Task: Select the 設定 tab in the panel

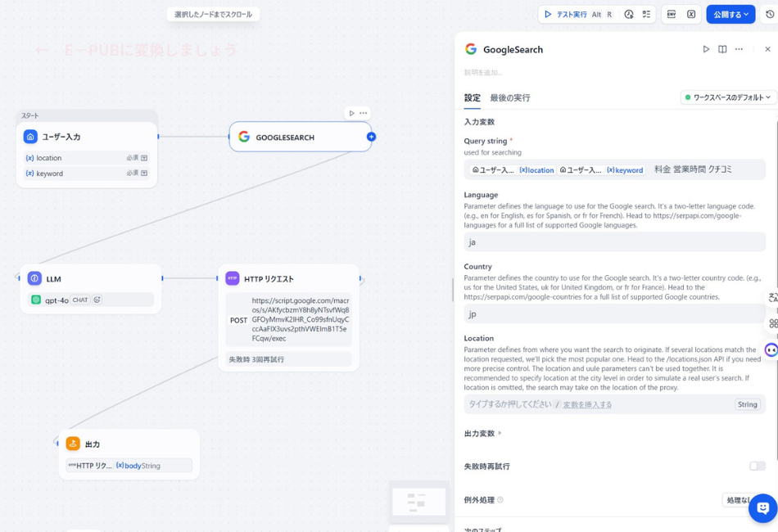Action: click(x=471, y=96)
